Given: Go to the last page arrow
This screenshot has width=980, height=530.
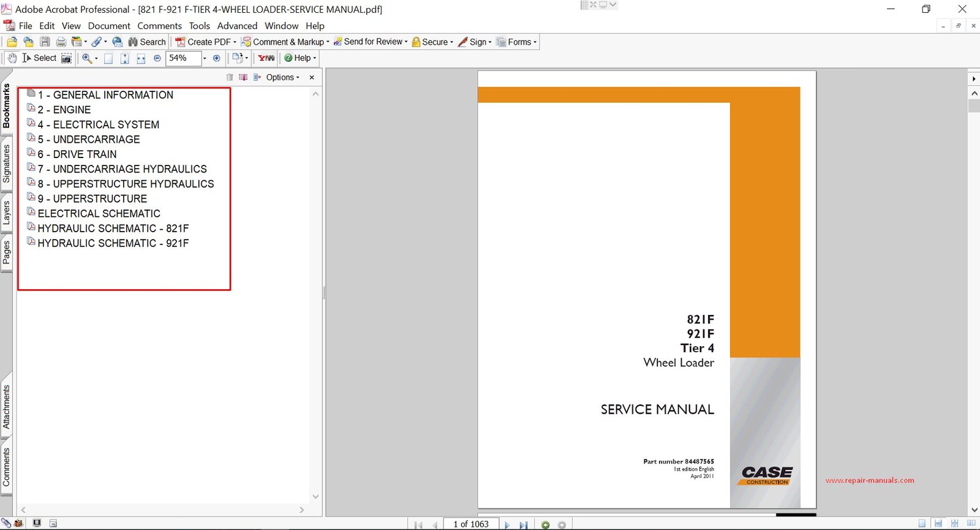Looking at the screenshot, I should tap(523, 524).
